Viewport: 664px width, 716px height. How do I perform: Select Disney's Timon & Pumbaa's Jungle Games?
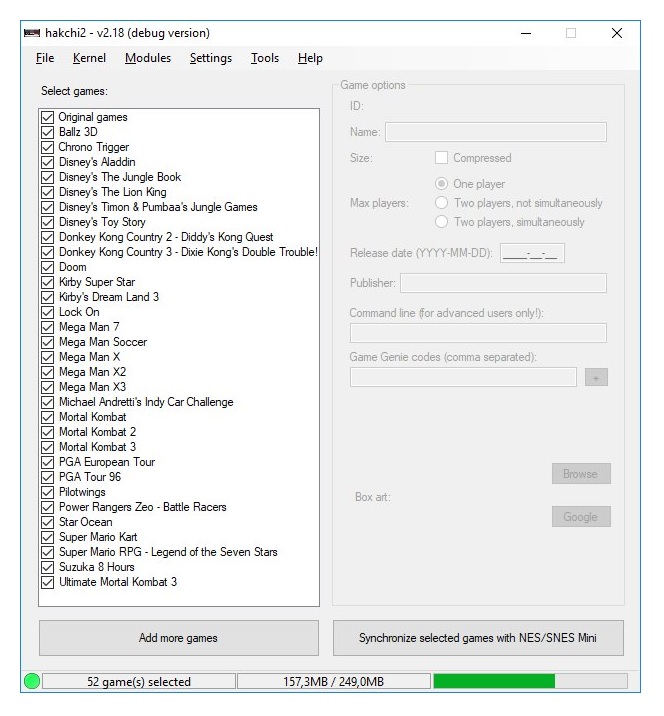tap(158, 207)
